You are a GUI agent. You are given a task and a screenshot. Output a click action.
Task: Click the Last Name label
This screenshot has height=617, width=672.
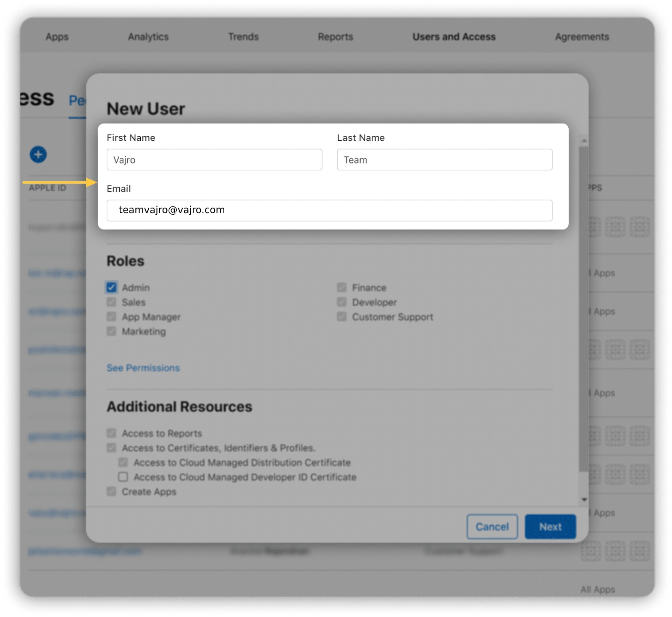pos(361,138)
